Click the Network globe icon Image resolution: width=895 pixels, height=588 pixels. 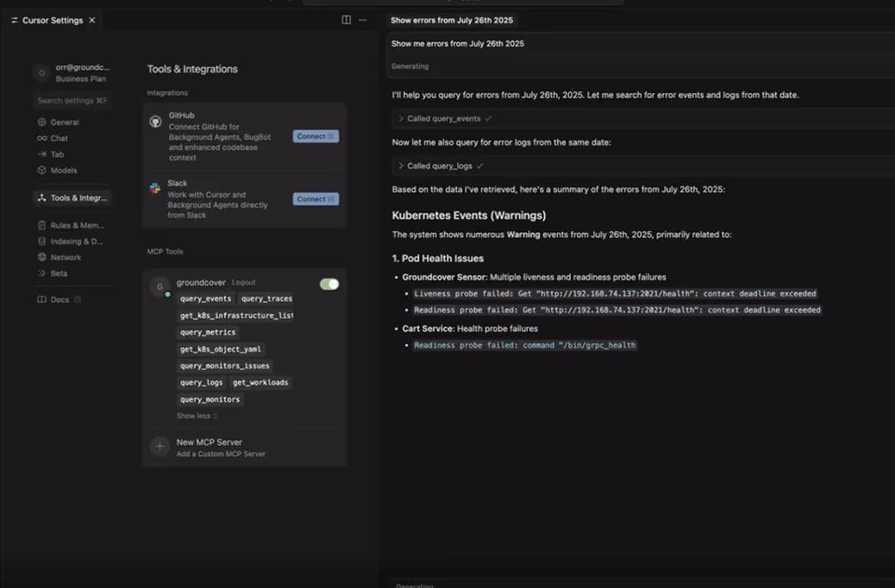pyautogui.click(x=41, y=257)
